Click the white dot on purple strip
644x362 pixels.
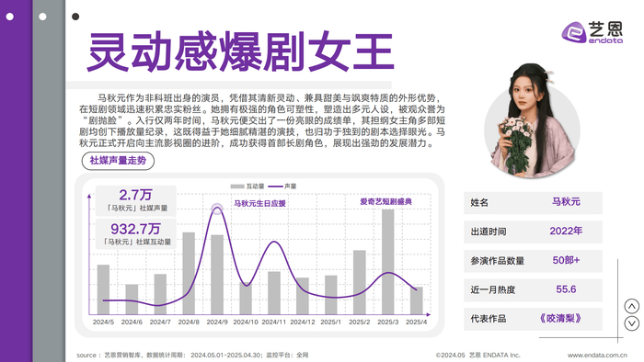pyautogui.click(x=10, y=17)
